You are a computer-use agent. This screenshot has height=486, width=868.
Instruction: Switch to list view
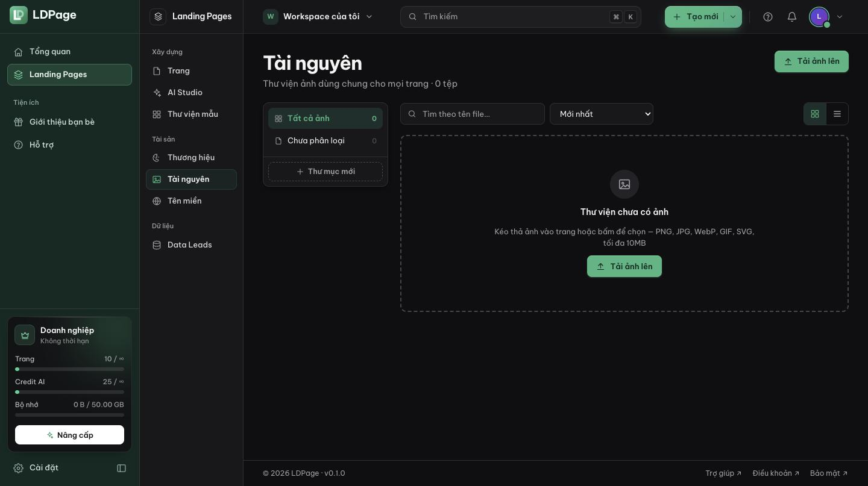pos(837,114)
